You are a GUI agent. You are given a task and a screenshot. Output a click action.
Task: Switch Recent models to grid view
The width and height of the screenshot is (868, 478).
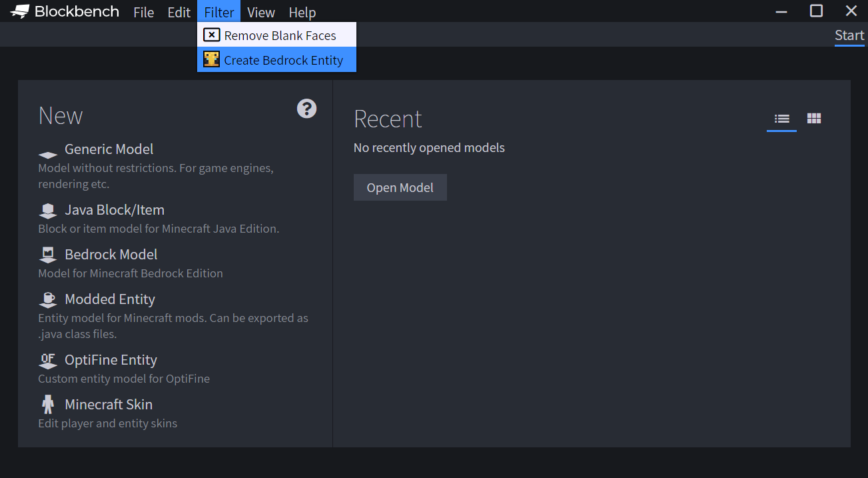tap(814, 119)
